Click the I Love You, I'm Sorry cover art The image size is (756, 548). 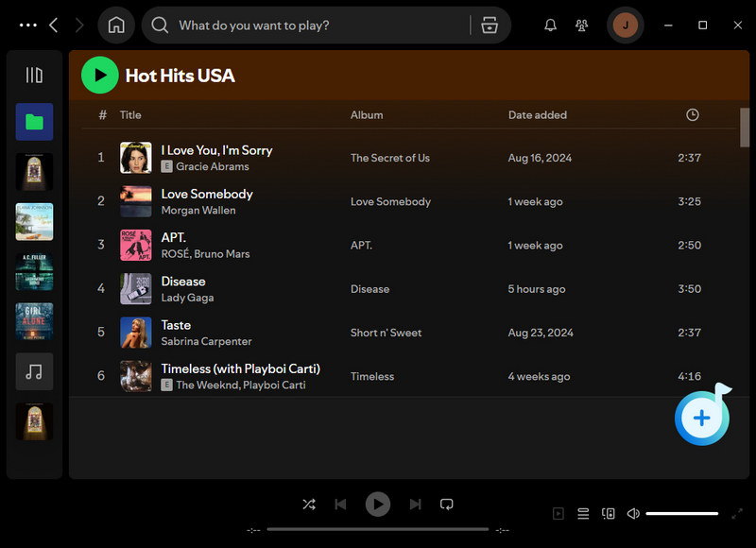click(x=135, y=158)
